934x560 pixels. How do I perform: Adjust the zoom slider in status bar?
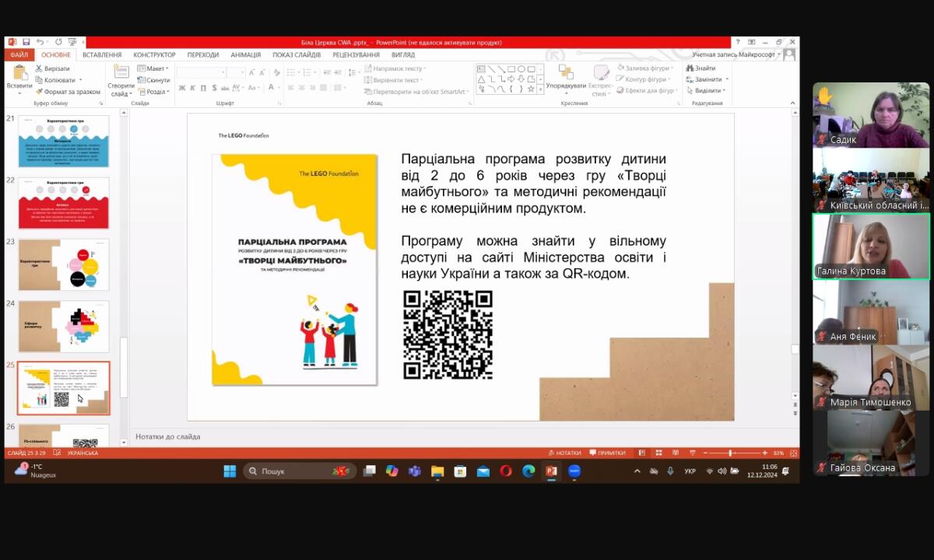[x=731, y=453]
